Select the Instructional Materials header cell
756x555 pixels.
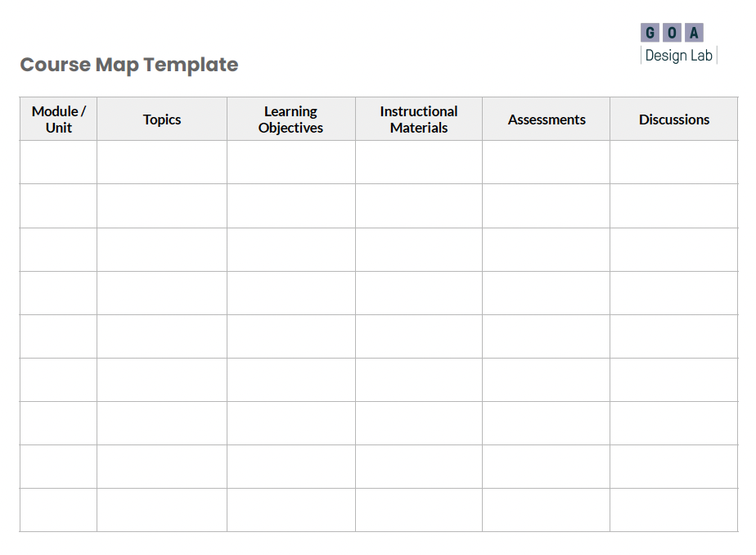[419, 120]
